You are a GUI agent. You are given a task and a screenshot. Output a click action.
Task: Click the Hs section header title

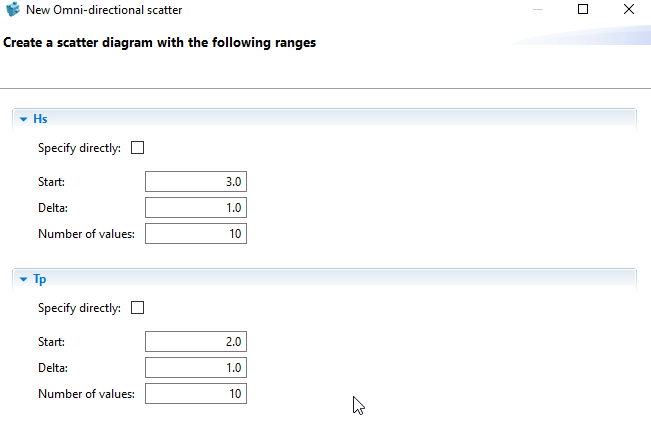(40, 119)
